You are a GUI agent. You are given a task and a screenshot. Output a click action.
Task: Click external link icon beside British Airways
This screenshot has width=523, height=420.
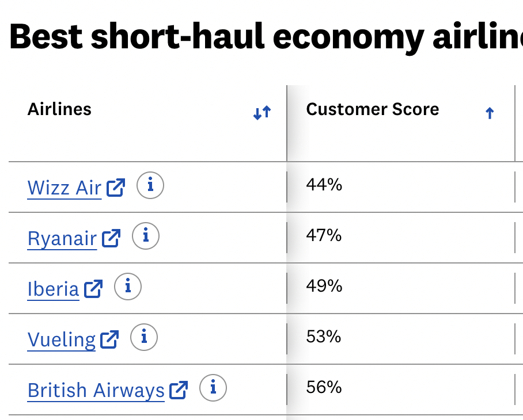tap(179, 390)
